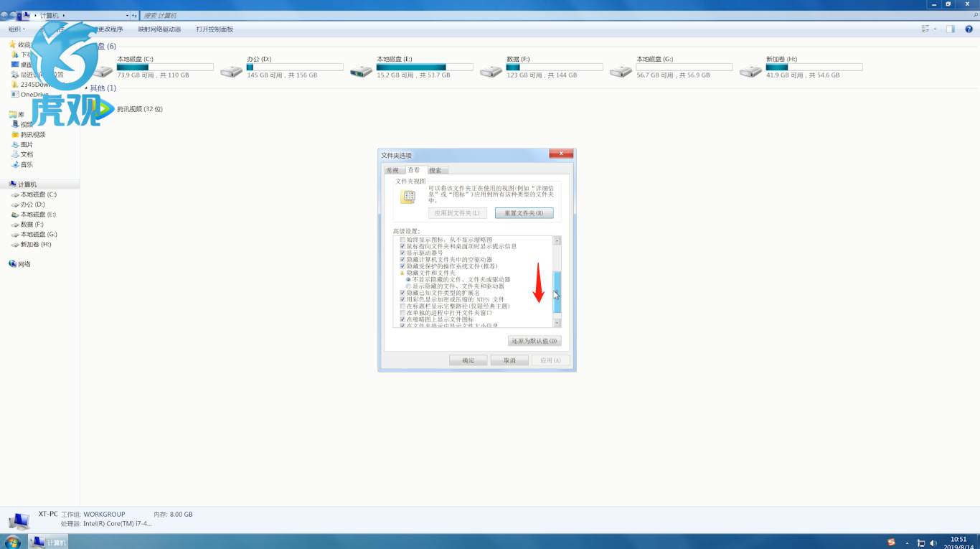Toggle 隐藏已知文件类型的扩展名 checkbox

402,293
